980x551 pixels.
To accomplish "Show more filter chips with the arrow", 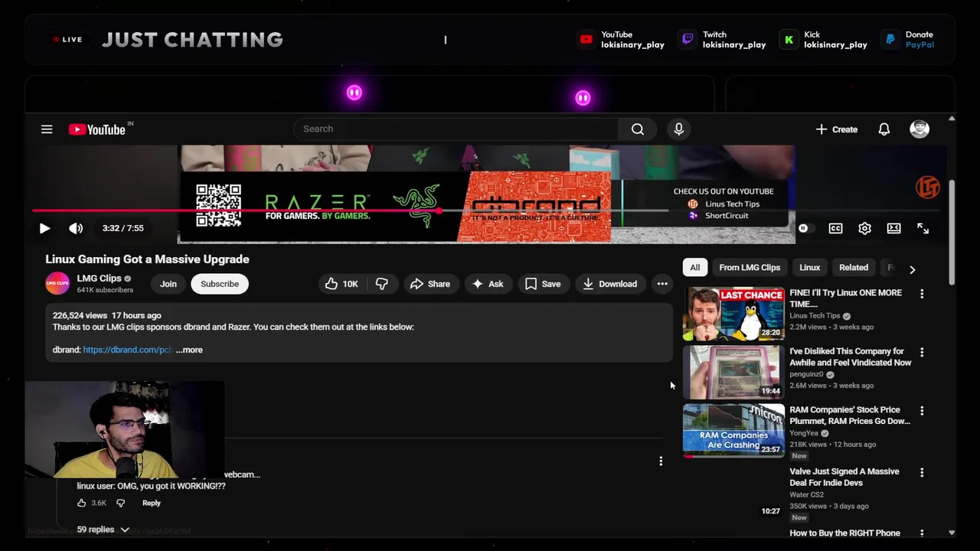I will point(912,269).
